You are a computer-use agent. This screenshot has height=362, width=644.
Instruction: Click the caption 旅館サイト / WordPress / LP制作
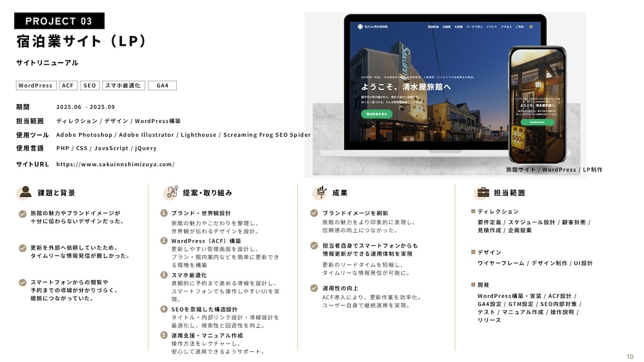(x=554, y=169)
